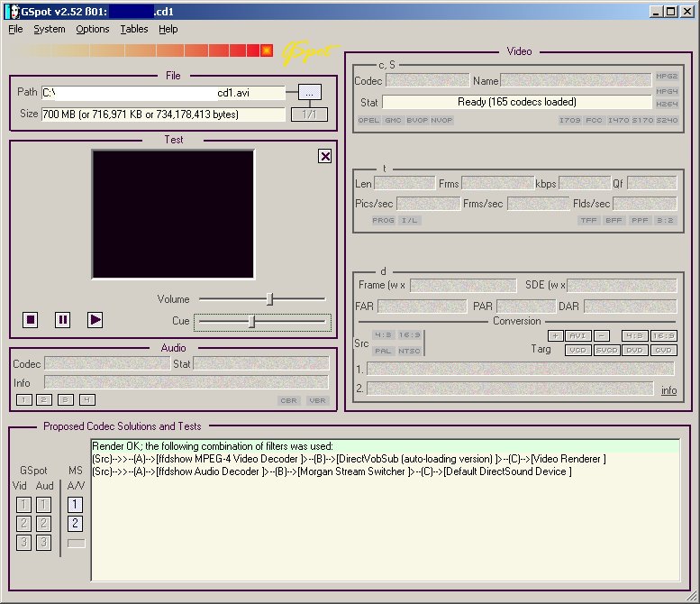
Task: Click the 1/1 file counter button
Action: 309,114
